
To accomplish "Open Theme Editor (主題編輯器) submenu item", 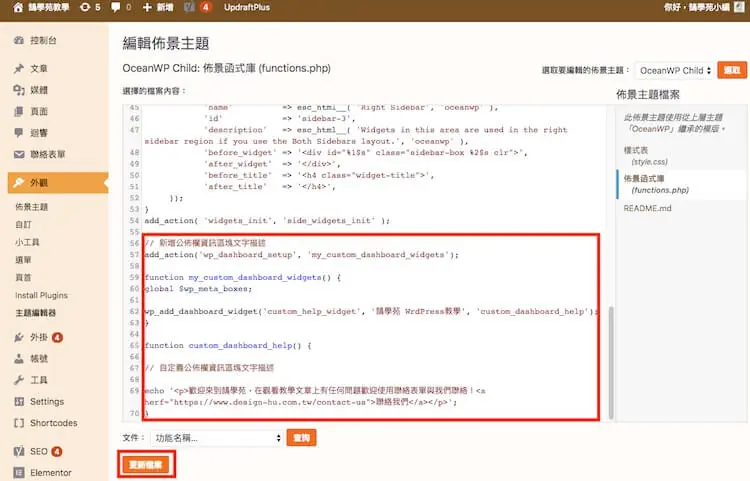I will coord(36,313).
